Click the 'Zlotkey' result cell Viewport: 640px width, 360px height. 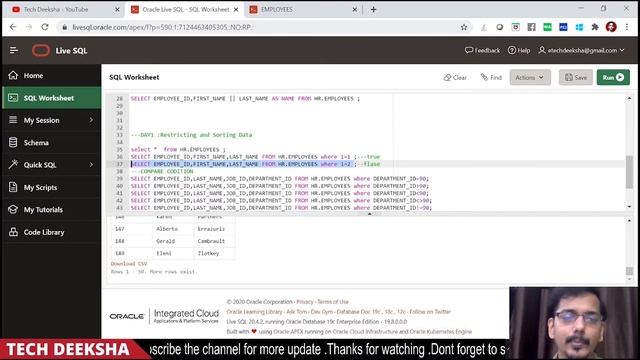click(215, 253)
